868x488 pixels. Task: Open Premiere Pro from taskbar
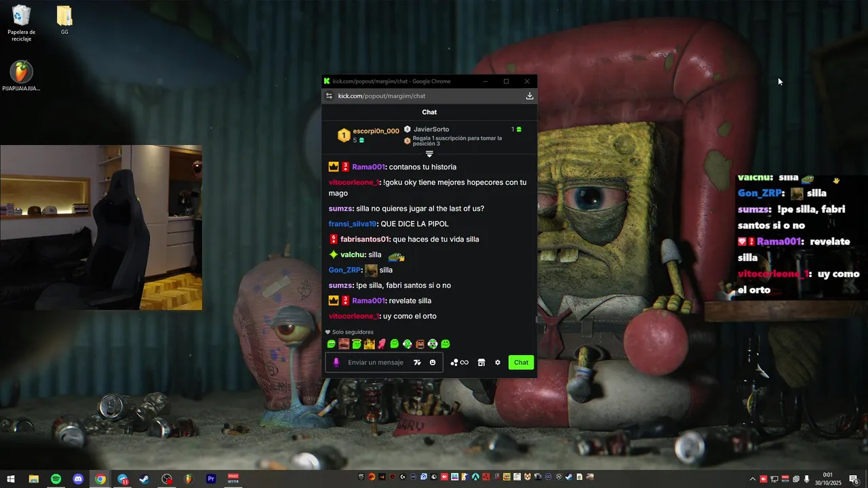point(211,479)
